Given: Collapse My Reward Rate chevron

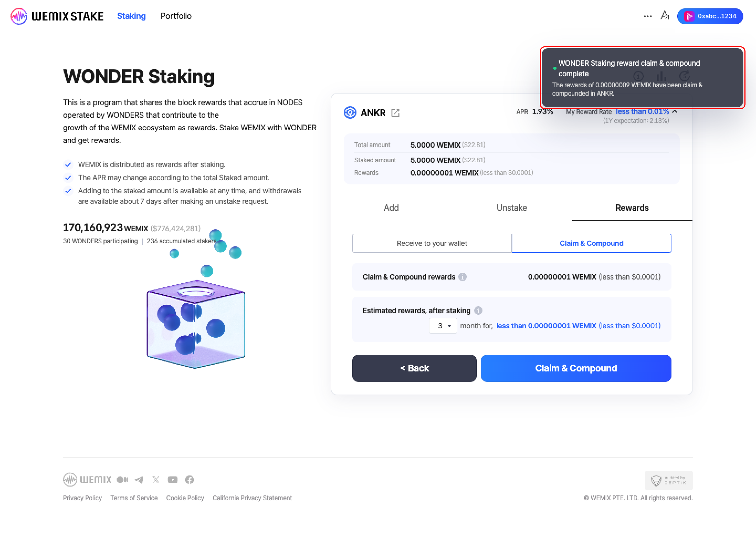Looking at the screenshot, I should click(675, 112).
